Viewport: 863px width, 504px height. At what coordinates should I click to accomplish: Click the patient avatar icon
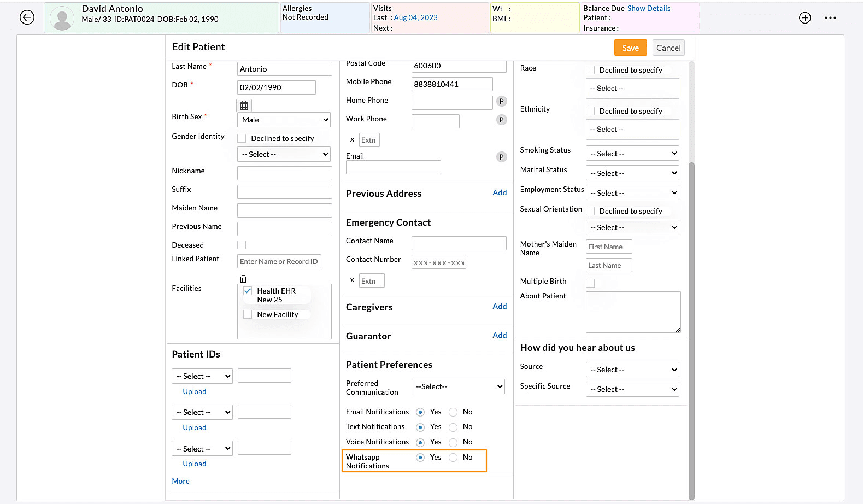[x=62, y=18]
